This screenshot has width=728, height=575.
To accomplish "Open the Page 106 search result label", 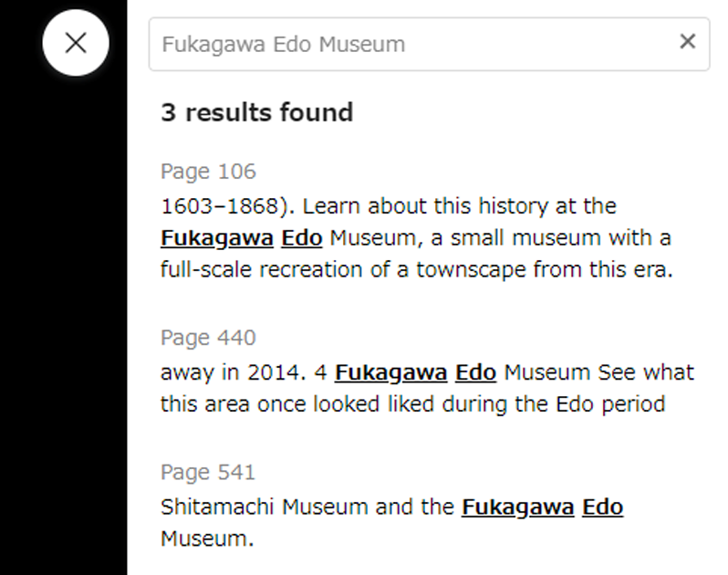I will click(208, 172).
